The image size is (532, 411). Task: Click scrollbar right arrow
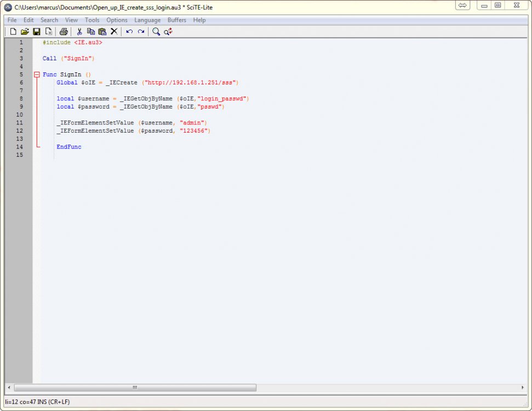[x=523, y=387]
